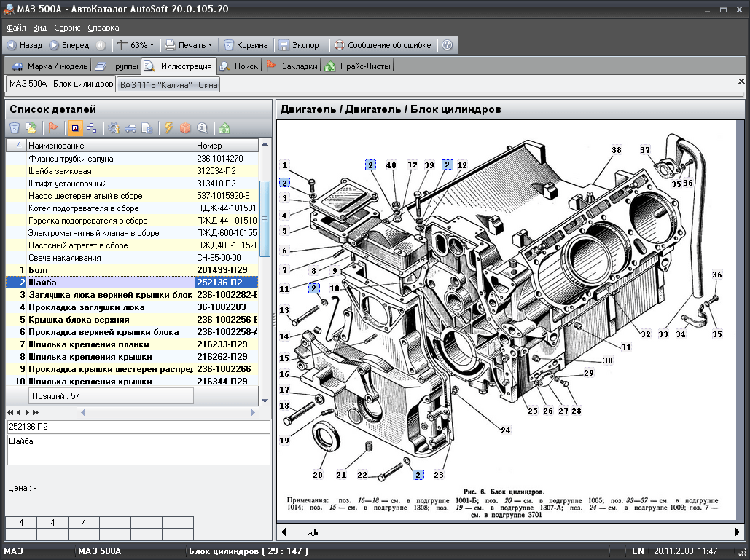Click the Корзина button
Screen dimensions: 750x560
(x=246, y=45)
